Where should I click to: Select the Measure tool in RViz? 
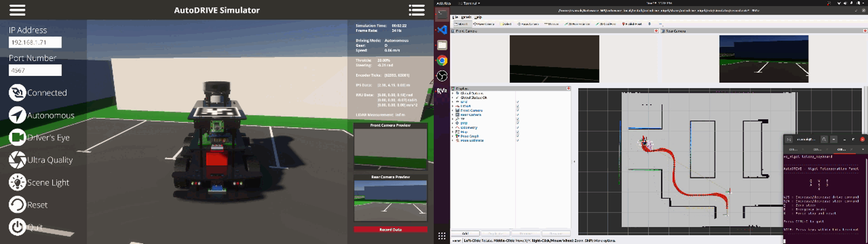tap(552, 24)
